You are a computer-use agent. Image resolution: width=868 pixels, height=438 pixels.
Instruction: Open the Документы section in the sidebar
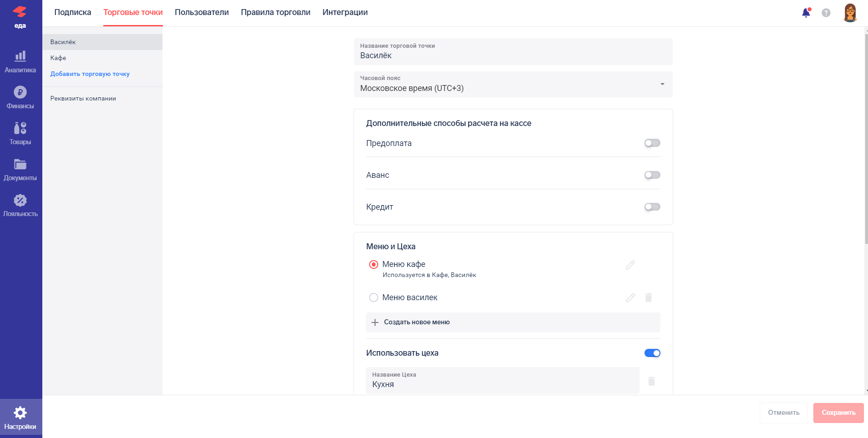pos(20,170)
